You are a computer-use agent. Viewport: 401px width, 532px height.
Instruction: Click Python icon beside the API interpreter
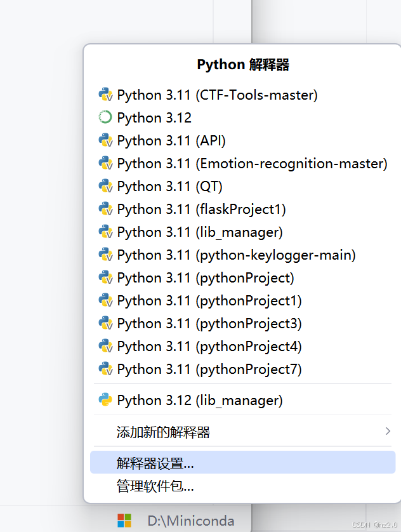(105, 140)
